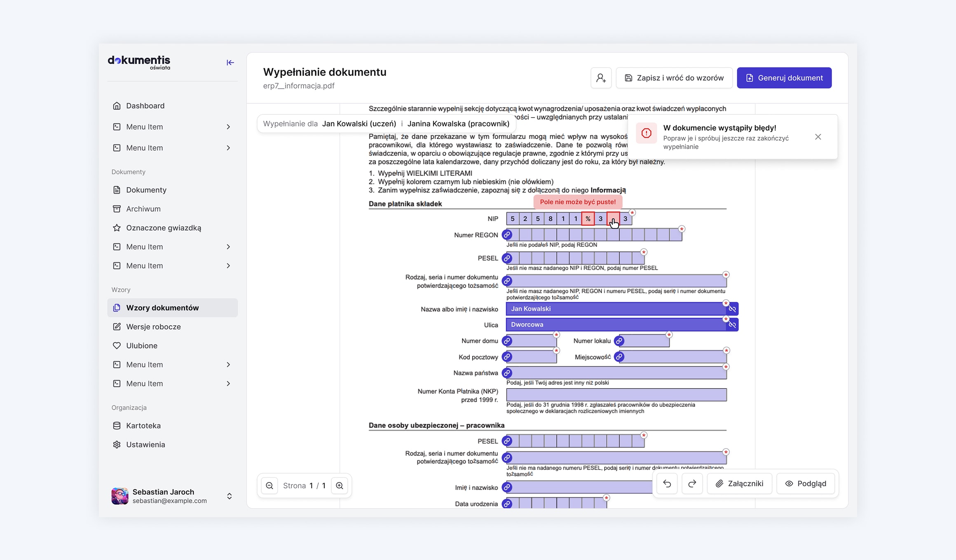Click 'Pole nie może być puste!' tooltip
This screenshot has height=560, width=956.
tap(578, 202)
